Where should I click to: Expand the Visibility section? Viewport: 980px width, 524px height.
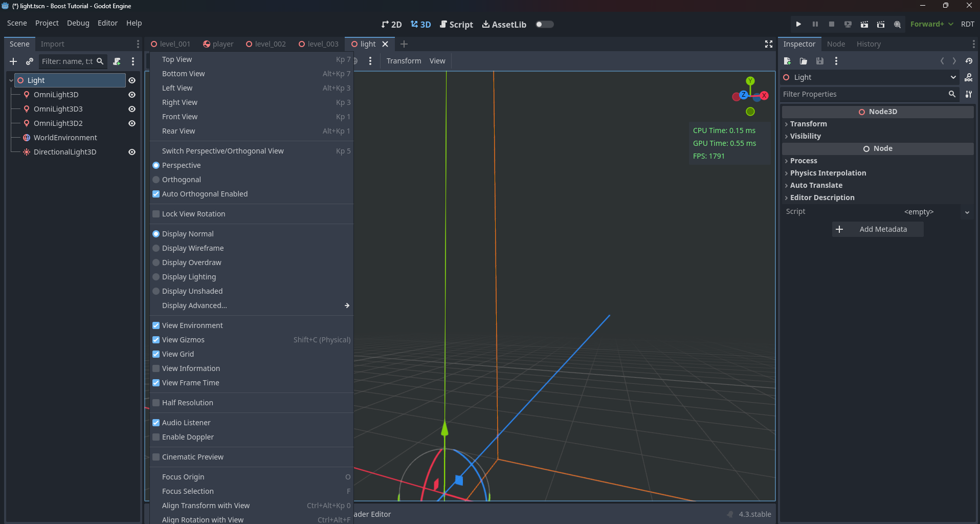pos(878,136)
